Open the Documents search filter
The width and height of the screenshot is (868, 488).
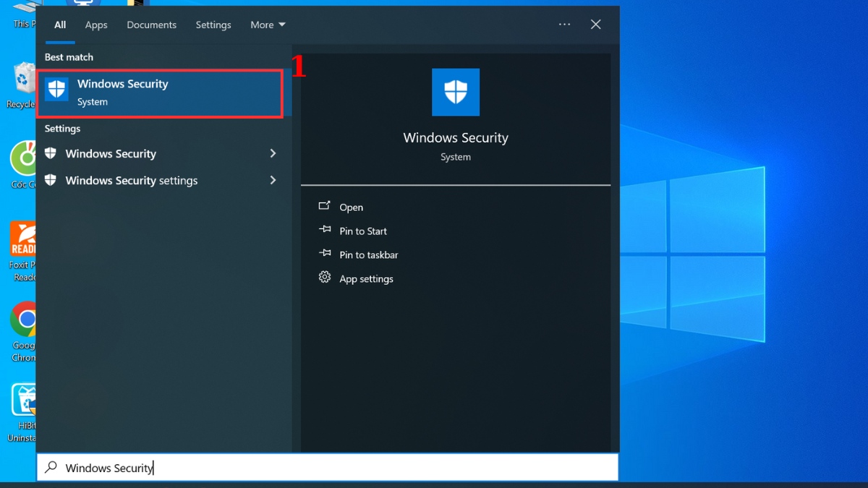point(151,24)
